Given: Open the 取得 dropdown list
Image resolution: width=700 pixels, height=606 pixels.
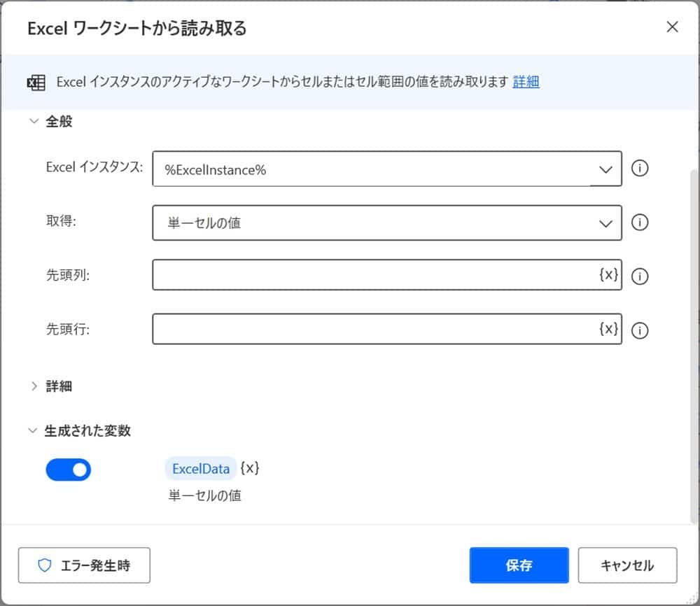Looking at the screenshot, I should click(605, 223).
